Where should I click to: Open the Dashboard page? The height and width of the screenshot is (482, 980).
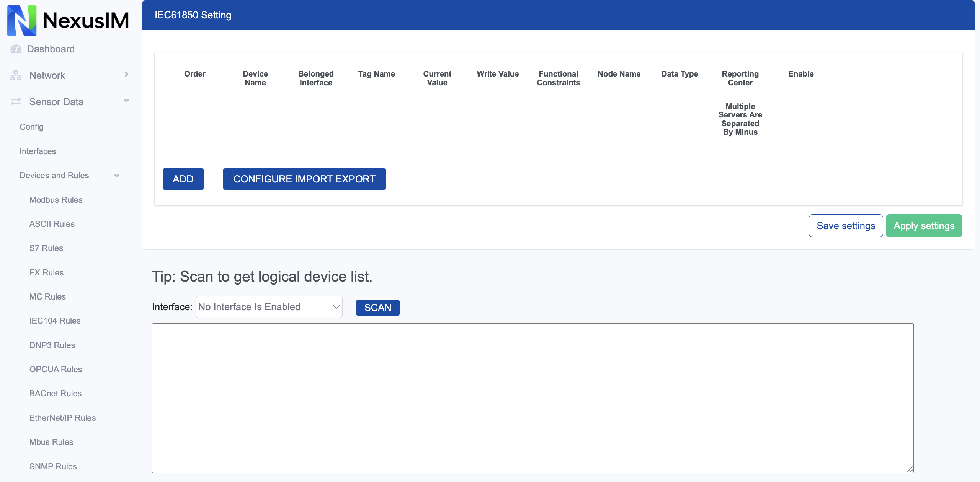(x=51, y=49)
